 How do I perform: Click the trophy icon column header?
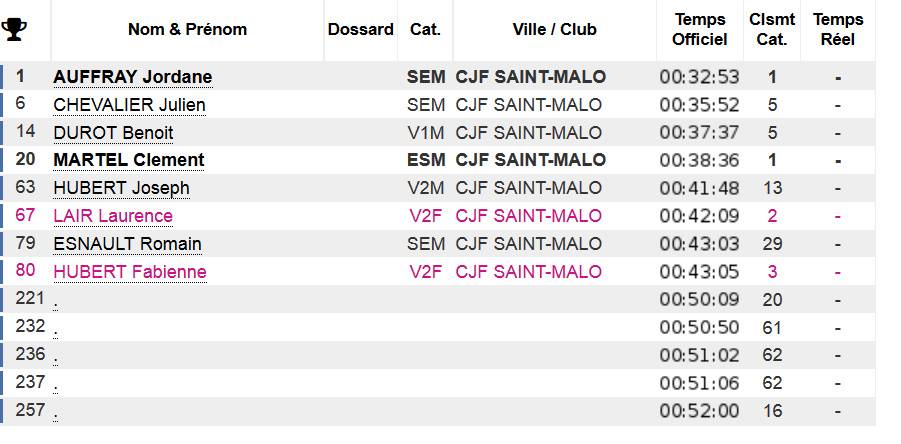(14, 29)
